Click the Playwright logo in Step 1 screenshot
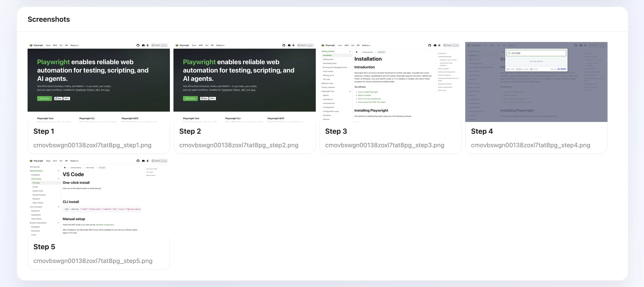The height and width of the screenshot is (287, 644). pyautogui.click(x=31, y=46)
